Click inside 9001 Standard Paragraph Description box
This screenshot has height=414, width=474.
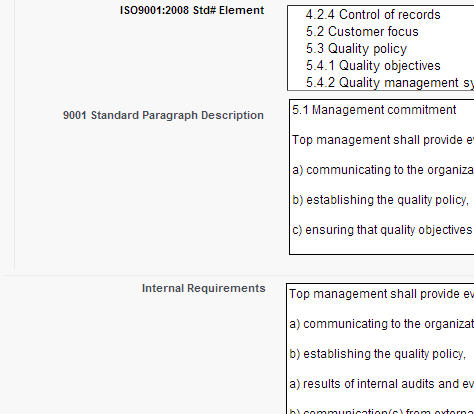click(x=382, y=177)
